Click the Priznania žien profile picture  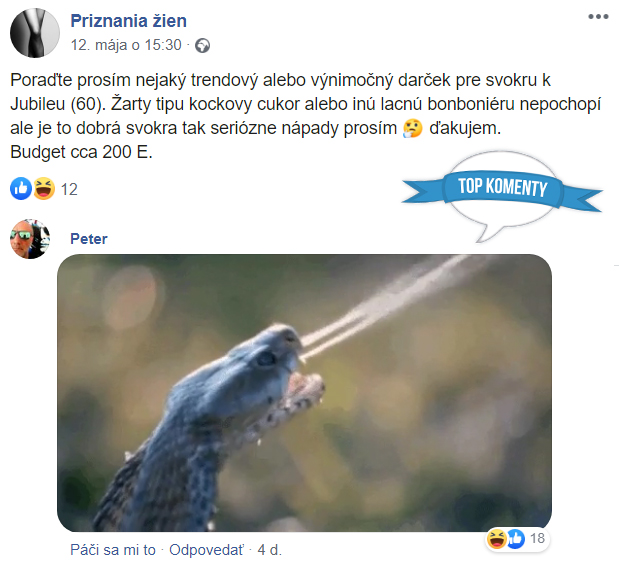[35, 33]
